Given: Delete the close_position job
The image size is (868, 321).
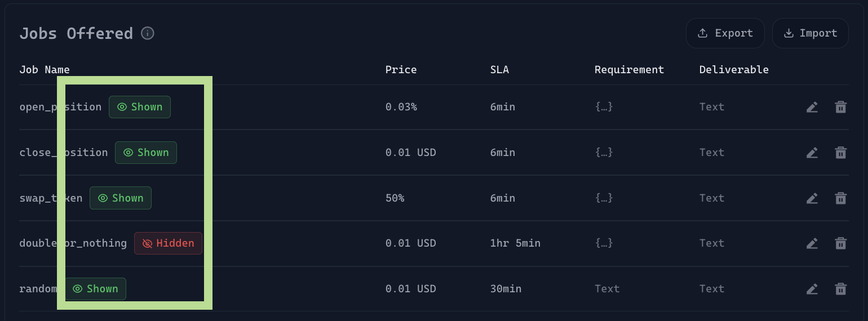Looking at the screenshot, I should [x=840, y=153].
